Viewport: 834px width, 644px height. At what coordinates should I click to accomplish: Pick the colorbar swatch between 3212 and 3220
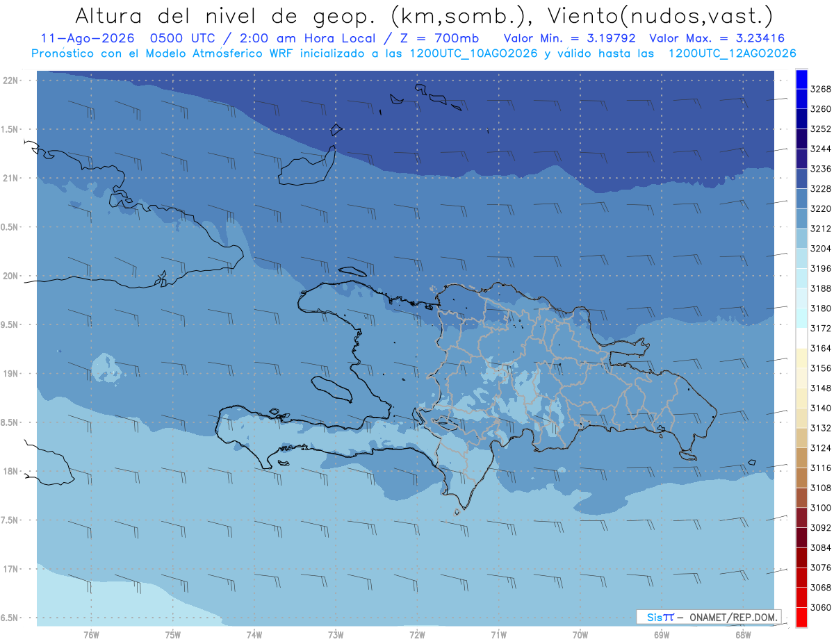click(x=801, y=219)
